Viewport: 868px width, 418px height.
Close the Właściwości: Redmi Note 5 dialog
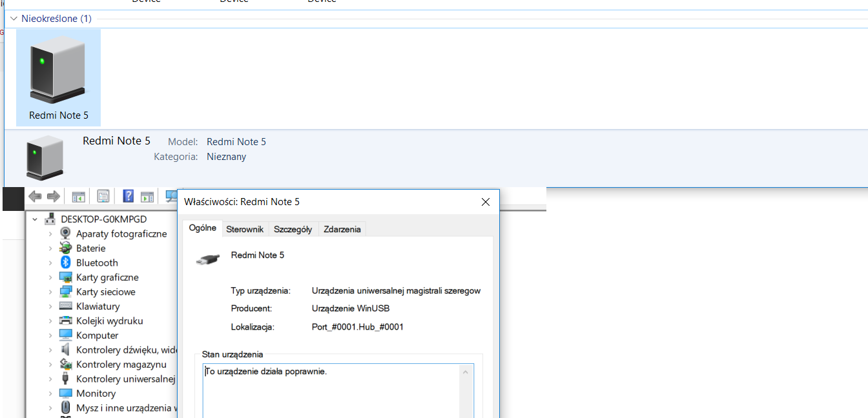[x=486, y=202]
